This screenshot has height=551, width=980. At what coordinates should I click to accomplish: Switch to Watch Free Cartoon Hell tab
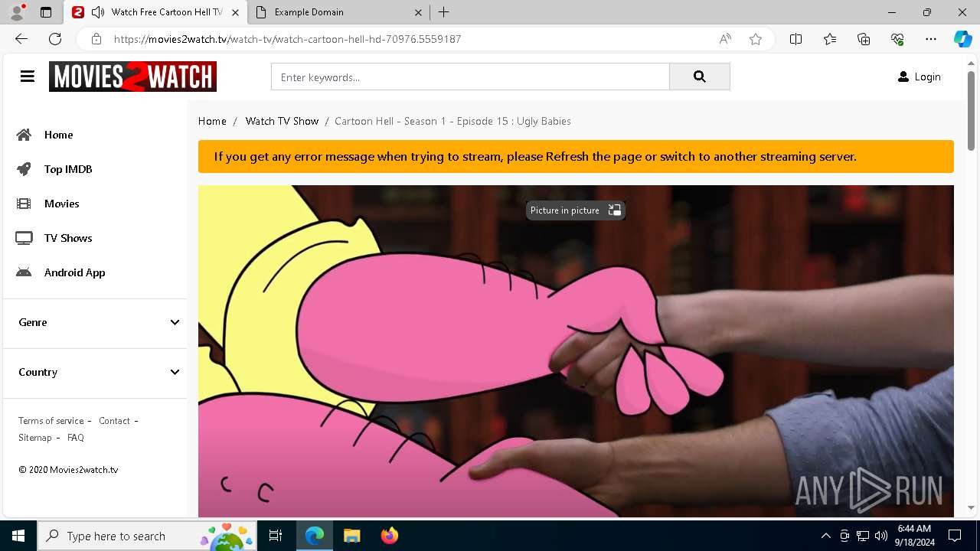155,12
